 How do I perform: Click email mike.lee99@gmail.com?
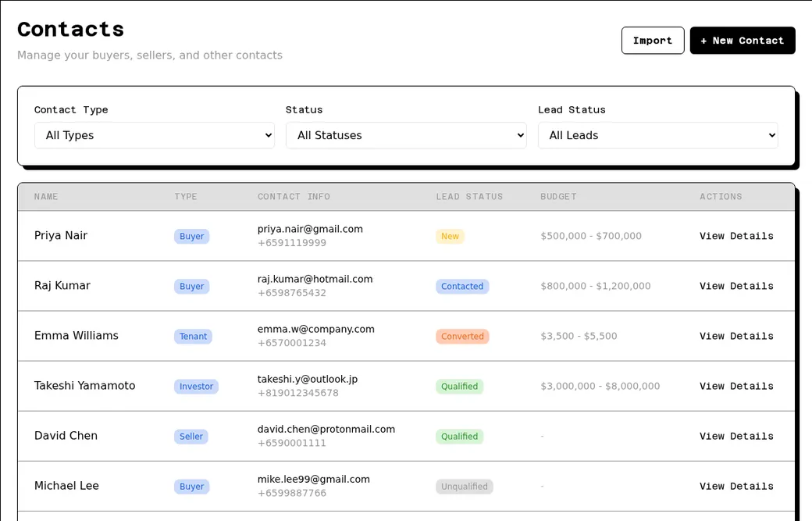(314, 479)
